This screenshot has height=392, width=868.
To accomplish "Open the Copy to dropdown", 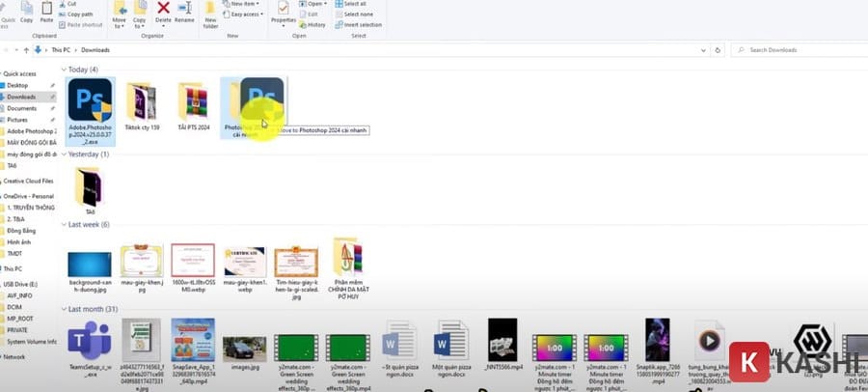I will pos(141,14).
